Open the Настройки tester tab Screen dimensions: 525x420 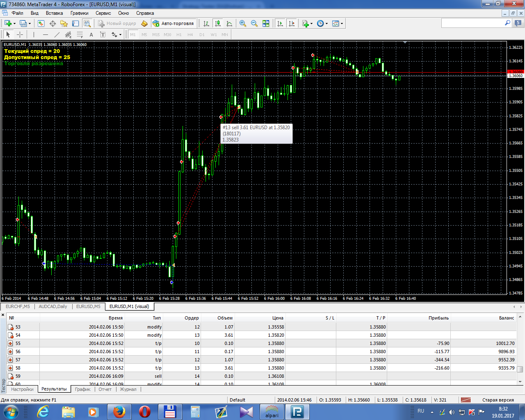click(22, 389)
